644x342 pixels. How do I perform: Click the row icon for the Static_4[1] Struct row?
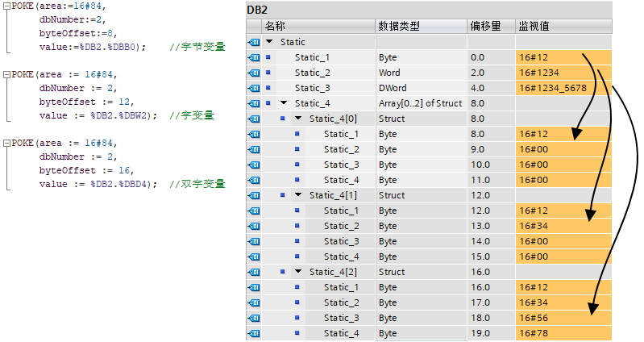[x=253, y=195]
